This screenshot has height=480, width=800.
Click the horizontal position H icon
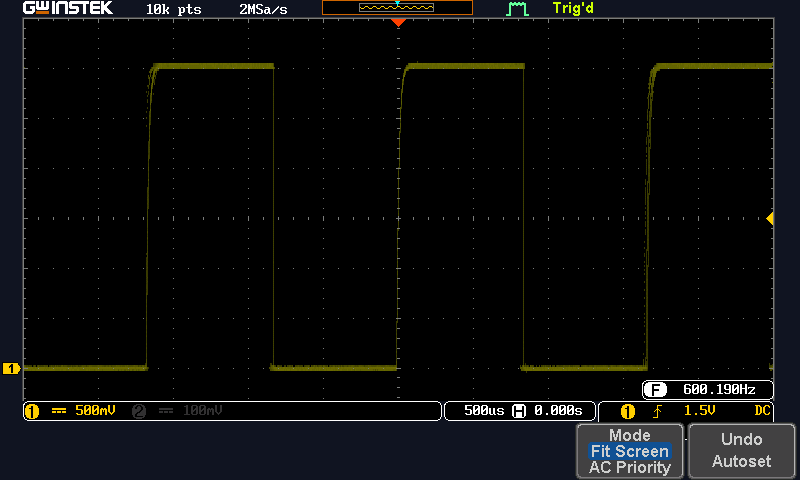click(518, 411)
